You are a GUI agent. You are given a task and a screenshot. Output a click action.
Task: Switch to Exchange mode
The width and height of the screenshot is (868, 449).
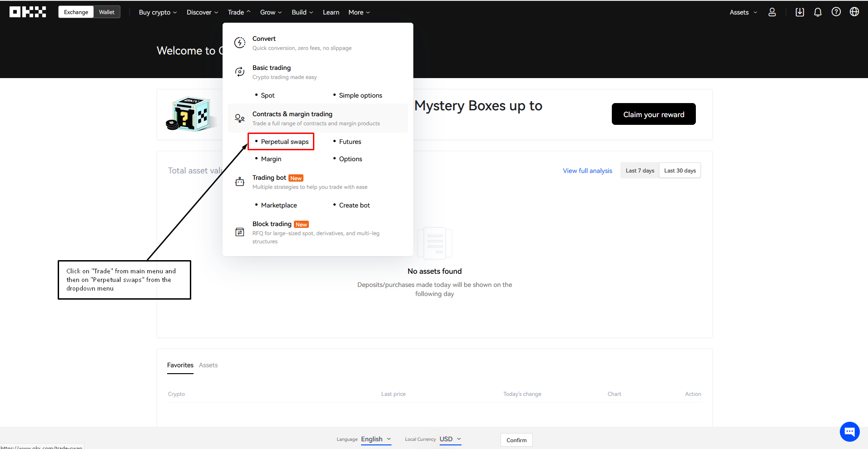pyautogui.click(x=76, y=12)
